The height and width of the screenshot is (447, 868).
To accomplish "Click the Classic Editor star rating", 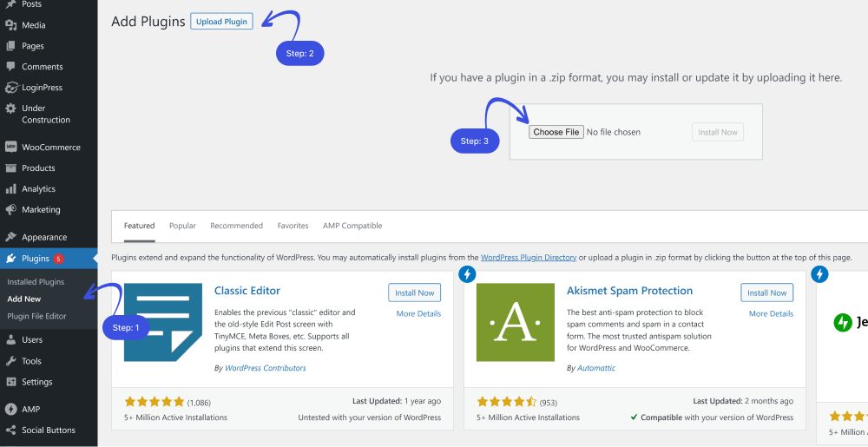I will [x=155, y=402].
